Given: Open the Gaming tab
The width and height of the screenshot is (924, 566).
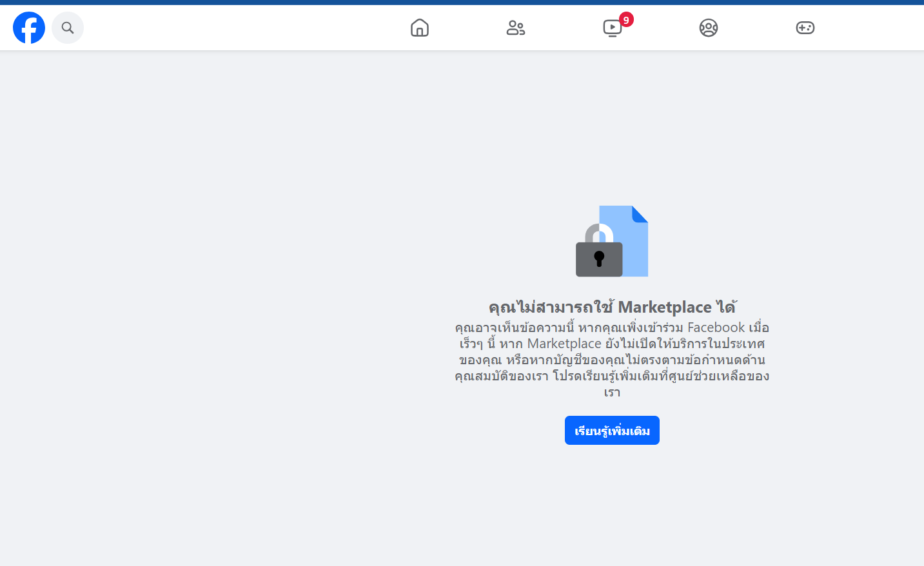Looking at the screenshot, I should pos(805,28).
